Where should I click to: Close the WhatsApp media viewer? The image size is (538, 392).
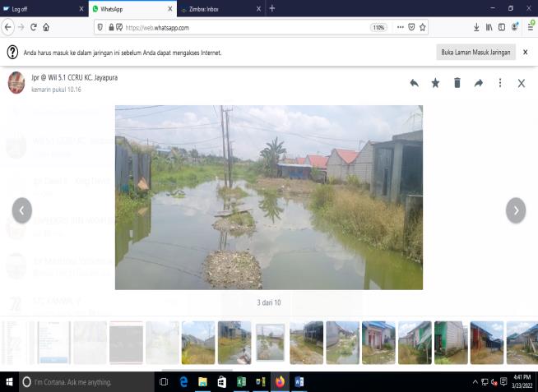521,83
